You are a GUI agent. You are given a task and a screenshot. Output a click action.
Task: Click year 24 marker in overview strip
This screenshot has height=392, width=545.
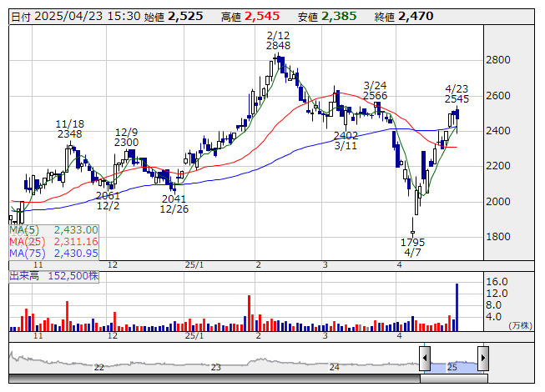[335, 367]
